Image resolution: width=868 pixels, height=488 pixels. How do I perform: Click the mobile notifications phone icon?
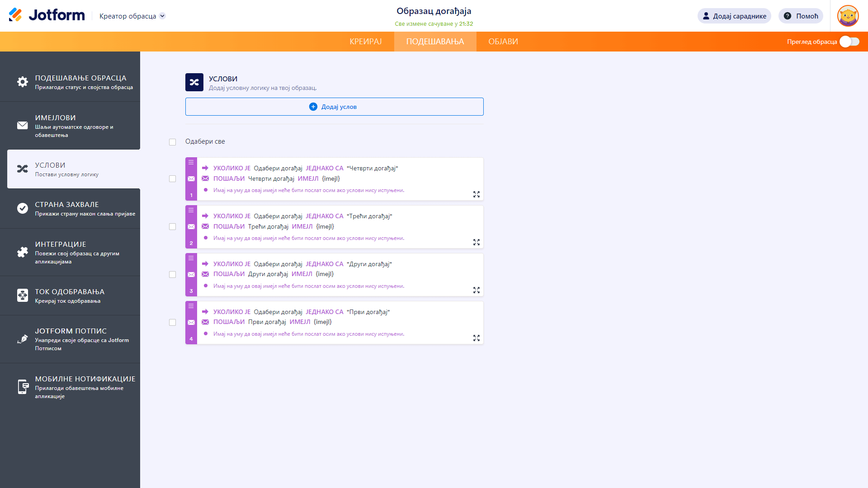23,387
